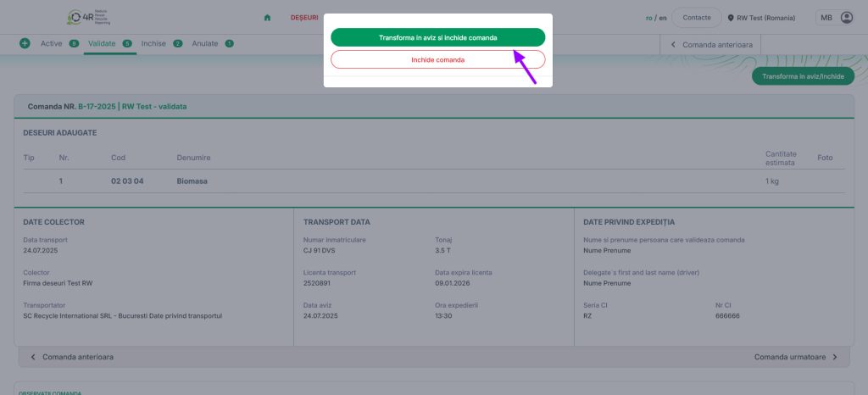Show the Anulate orders tab

205,43
